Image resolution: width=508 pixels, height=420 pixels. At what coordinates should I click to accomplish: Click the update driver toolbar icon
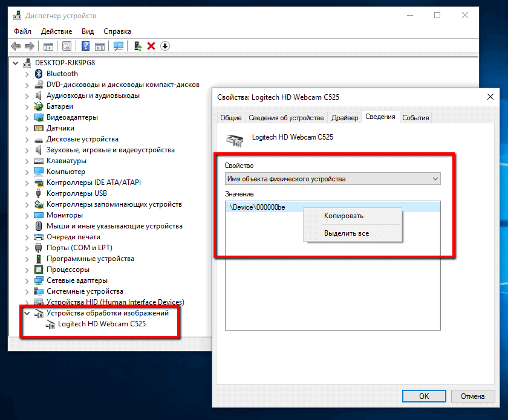click(138, 46)
